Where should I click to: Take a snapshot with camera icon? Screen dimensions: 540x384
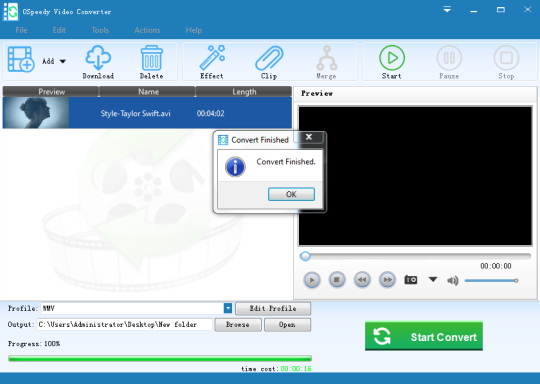pyautogui.click(x=411, y=280)
